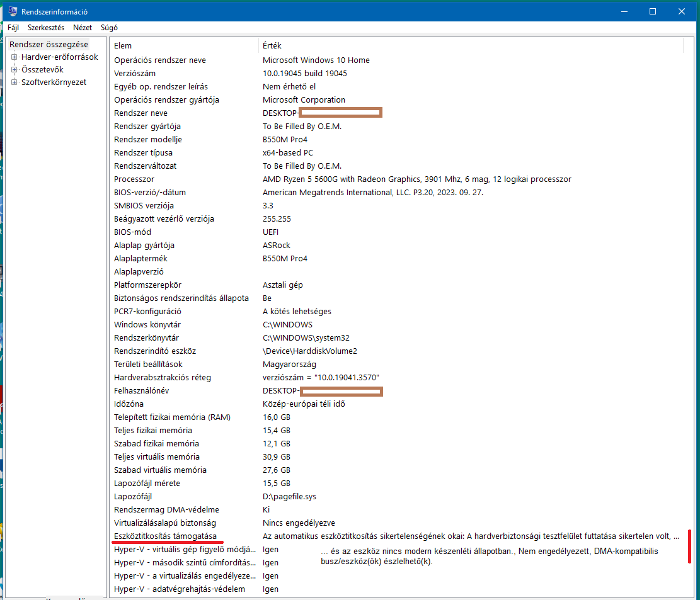Expand the Összetevők tree node
This screenshot has width=700, height=600.
[14, 70]
